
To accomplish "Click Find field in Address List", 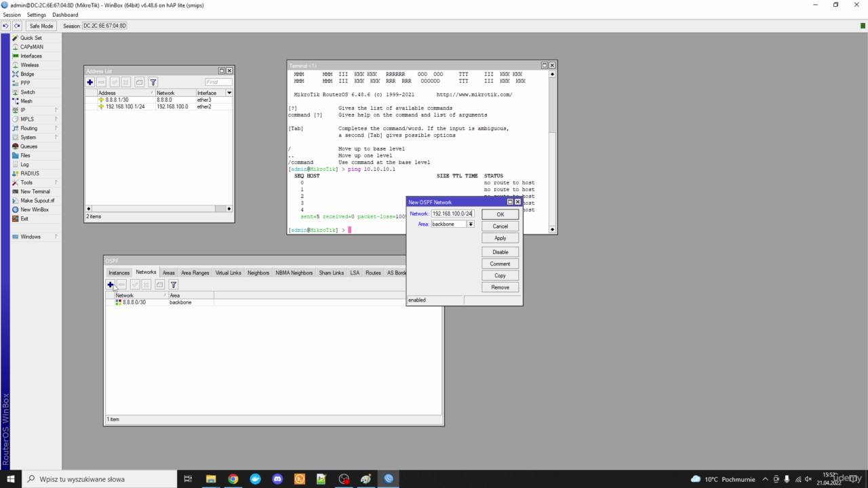I will click(218, 82).
